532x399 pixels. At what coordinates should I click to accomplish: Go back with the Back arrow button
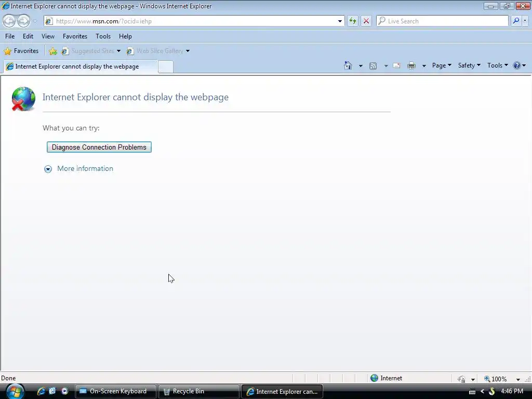pyautogui.click(x=9, y=21)
